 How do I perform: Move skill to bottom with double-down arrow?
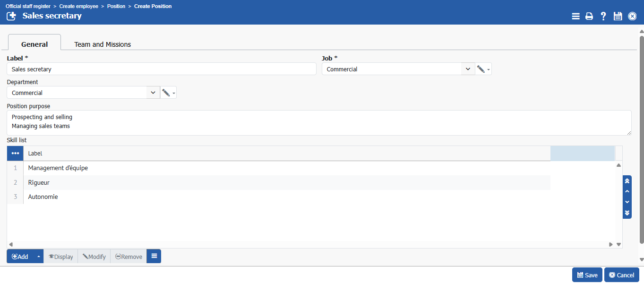627,213
